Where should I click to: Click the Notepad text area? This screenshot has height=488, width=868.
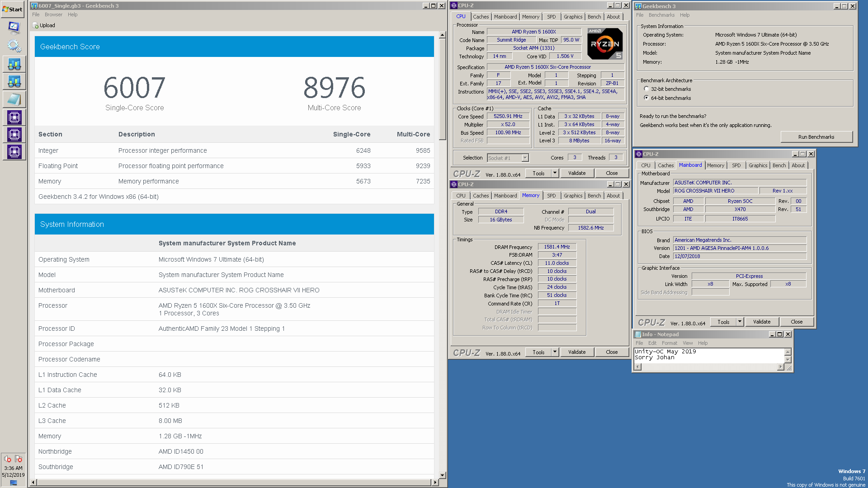(x=709, y=355)
